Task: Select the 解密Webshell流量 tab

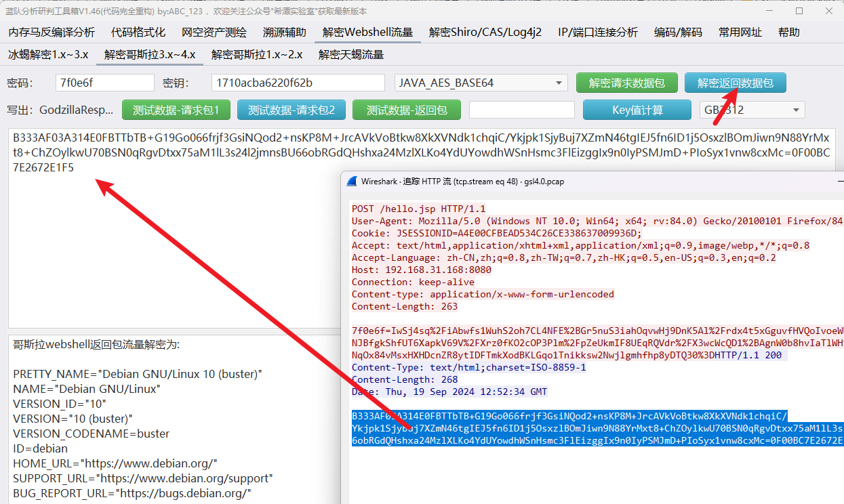Action: (367, 32)
